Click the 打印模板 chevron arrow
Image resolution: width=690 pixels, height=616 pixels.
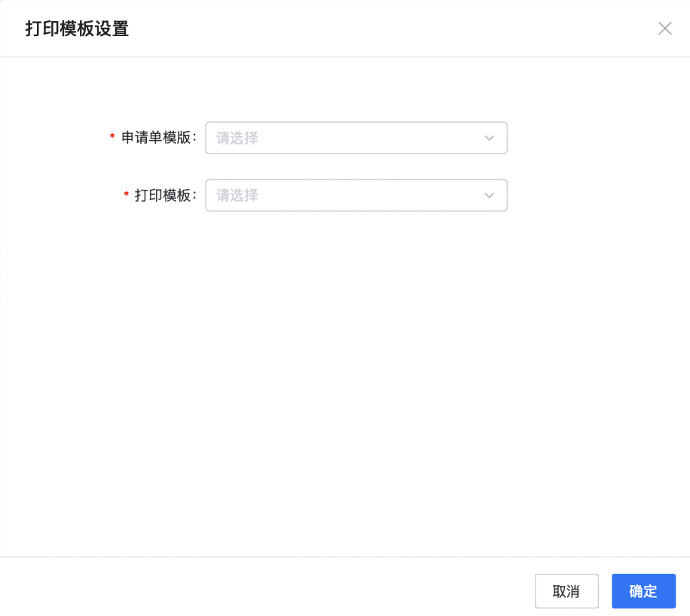[489, 195]
